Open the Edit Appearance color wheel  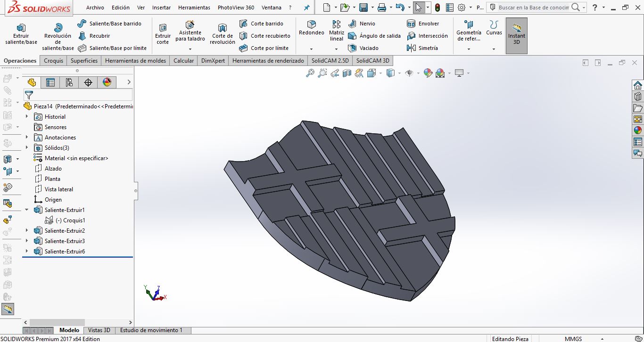(x=428, y=73)
